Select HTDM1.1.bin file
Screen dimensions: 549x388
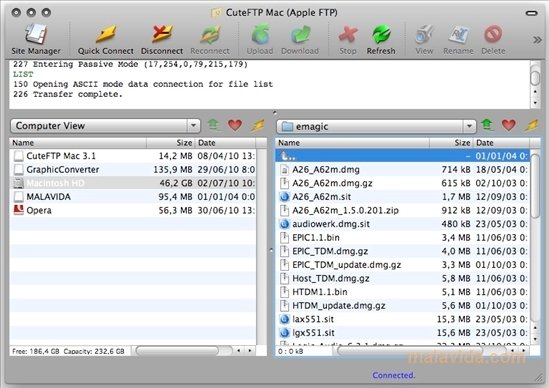pos(403,292)
